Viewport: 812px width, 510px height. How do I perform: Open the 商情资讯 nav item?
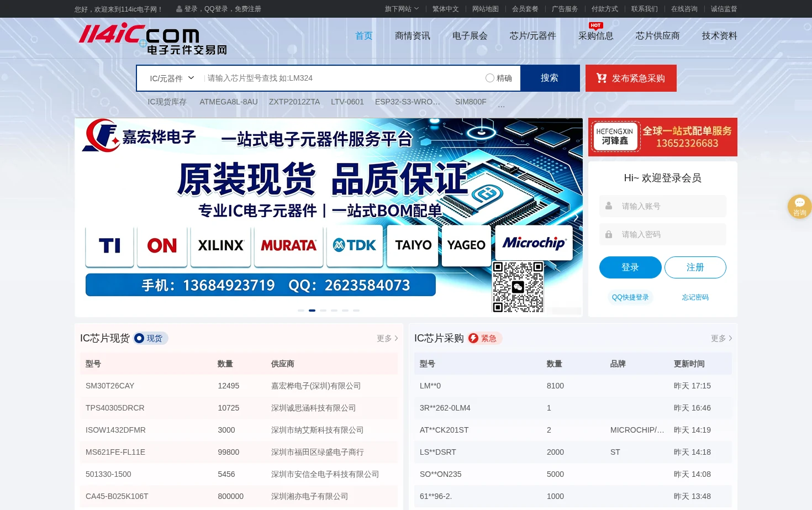(413, 36)
